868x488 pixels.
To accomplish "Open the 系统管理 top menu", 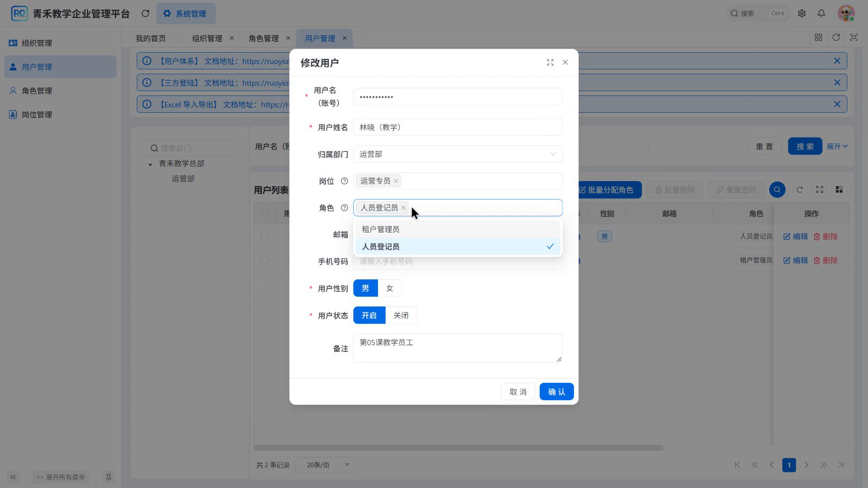I will [x=186, y=14].
